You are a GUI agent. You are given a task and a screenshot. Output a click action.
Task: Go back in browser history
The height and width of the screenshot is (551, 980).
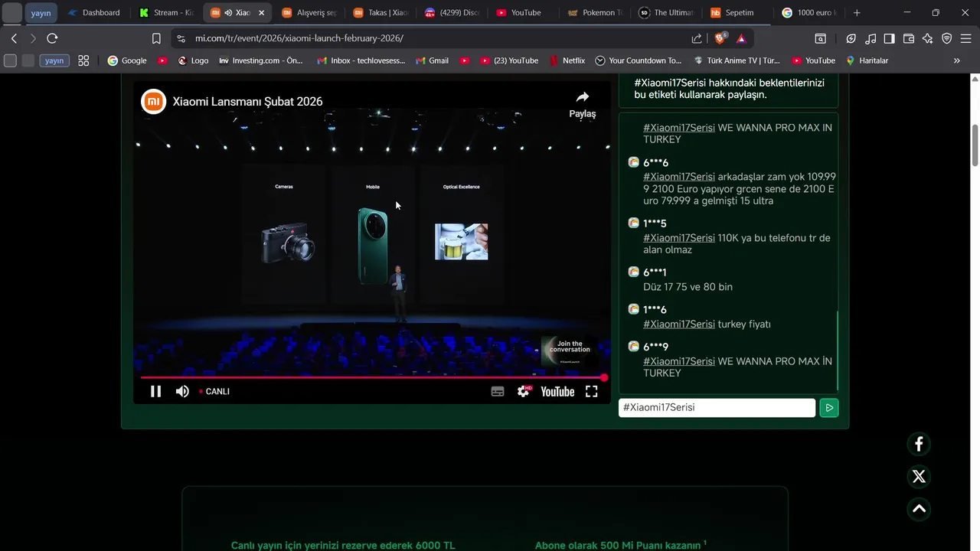click(x=14, y=38)
